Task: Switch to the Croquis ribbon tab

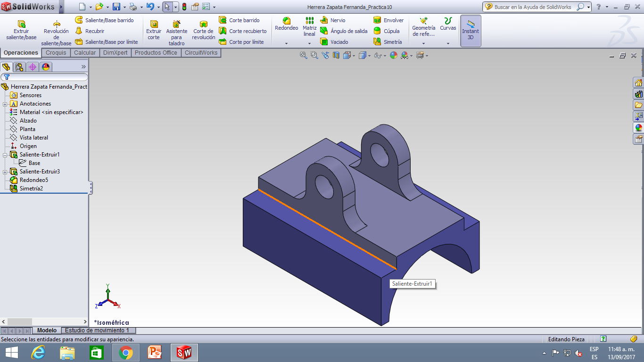Action: click(x=56, y=53)
